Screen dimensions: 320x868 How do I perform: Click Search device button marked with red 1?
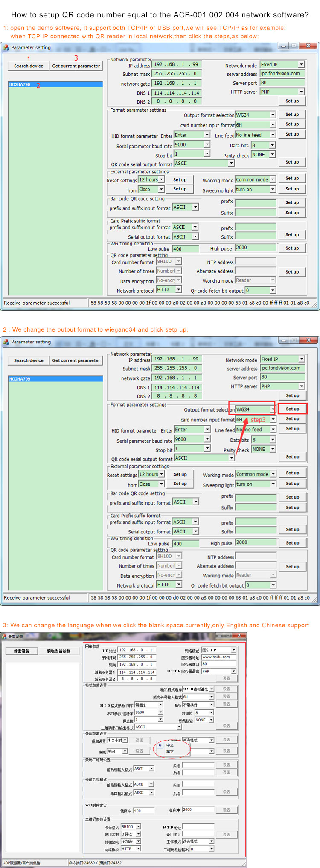click(x=29, y=66)
